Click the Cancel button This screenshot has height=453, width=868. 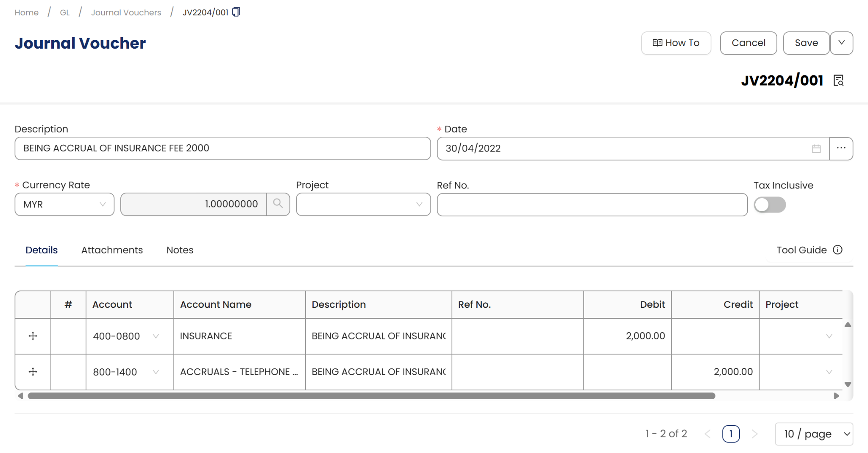[x=748, y=43]
